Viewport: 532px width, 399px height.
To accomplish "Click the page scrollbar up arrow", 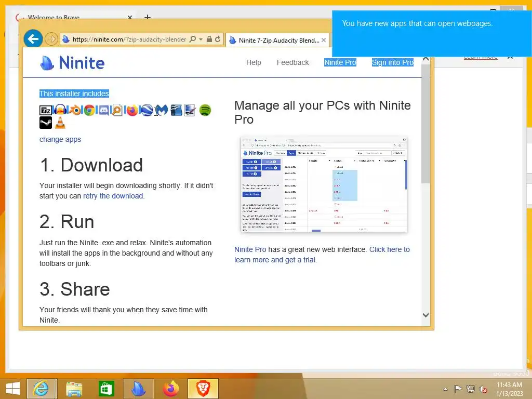I will pyautogui.click(x=426, y=59).
